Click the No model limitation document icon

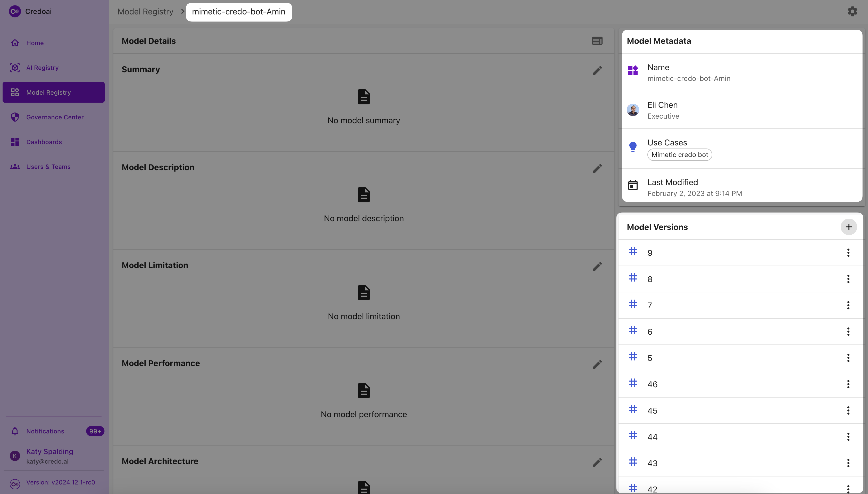[364, 293]
